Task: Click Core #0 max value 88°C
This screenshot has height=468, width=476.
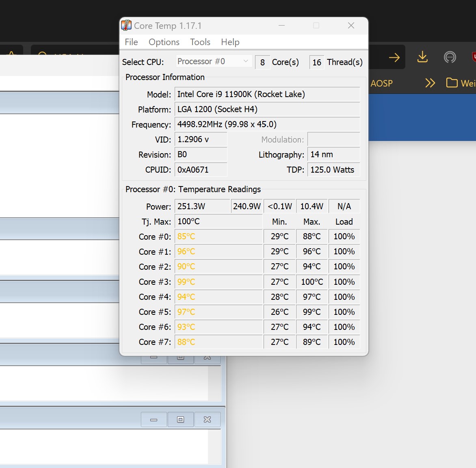Action: [312, 236]
